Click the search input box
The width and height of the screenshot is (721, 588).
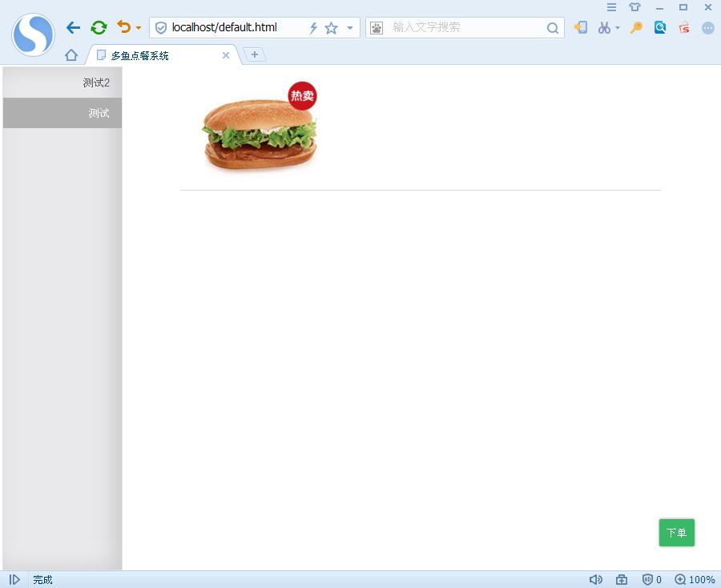coord(465,27)
